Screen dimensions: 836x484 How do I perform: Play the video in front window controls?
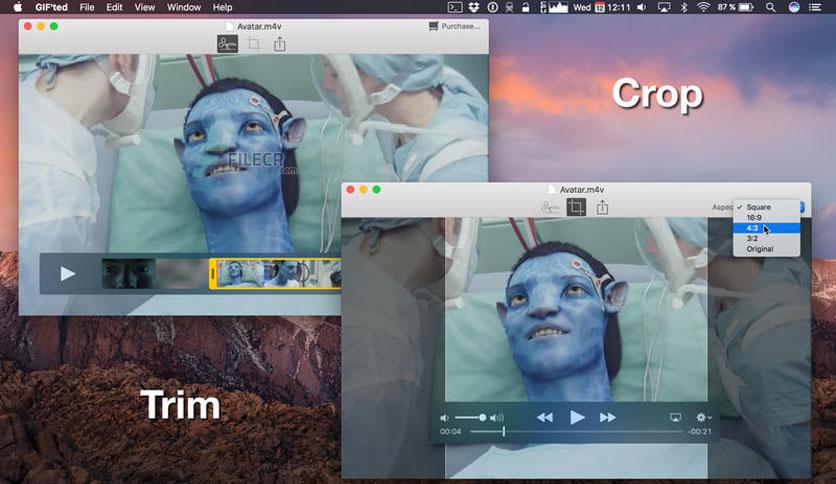577,417
